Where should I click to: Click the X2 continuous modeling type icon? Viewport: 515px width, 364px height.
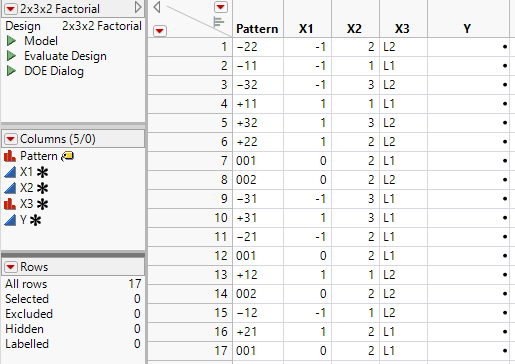tap(10, 188)
